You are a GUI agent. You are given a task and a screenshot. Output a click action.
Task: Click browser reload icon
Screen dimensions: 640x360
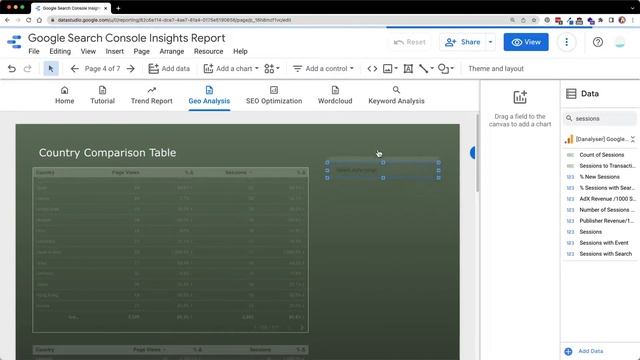29,20
